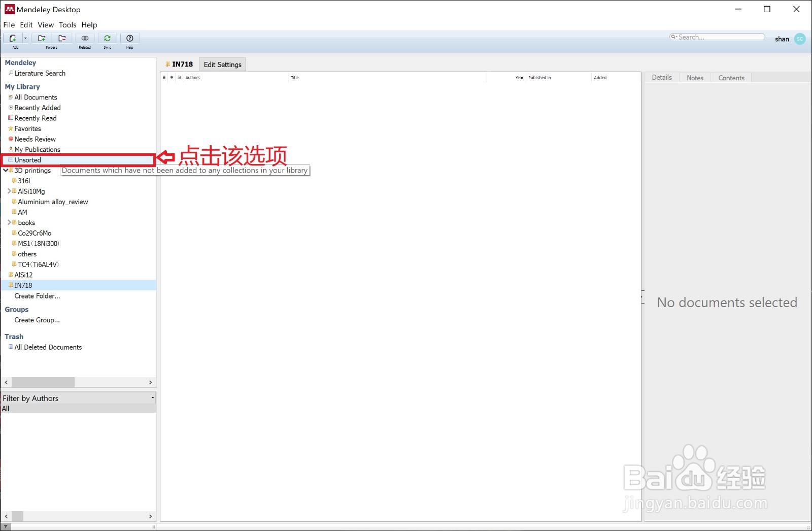Sort by the Title column header

coord(387,78)
